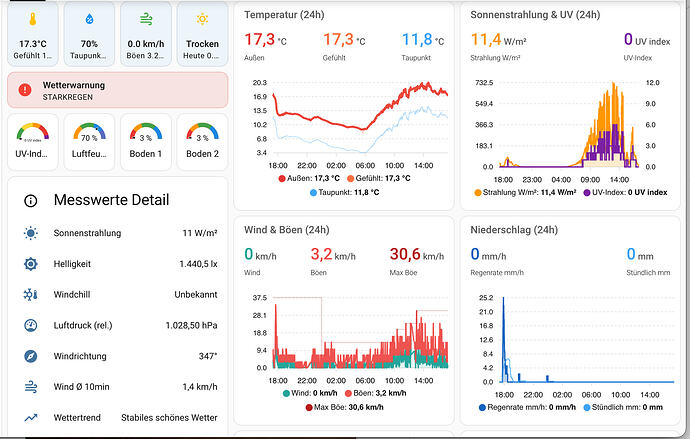The height and width of the screenshot is (439, 690).
Task: Open the Windchill entity row
Action: [120, 295]
